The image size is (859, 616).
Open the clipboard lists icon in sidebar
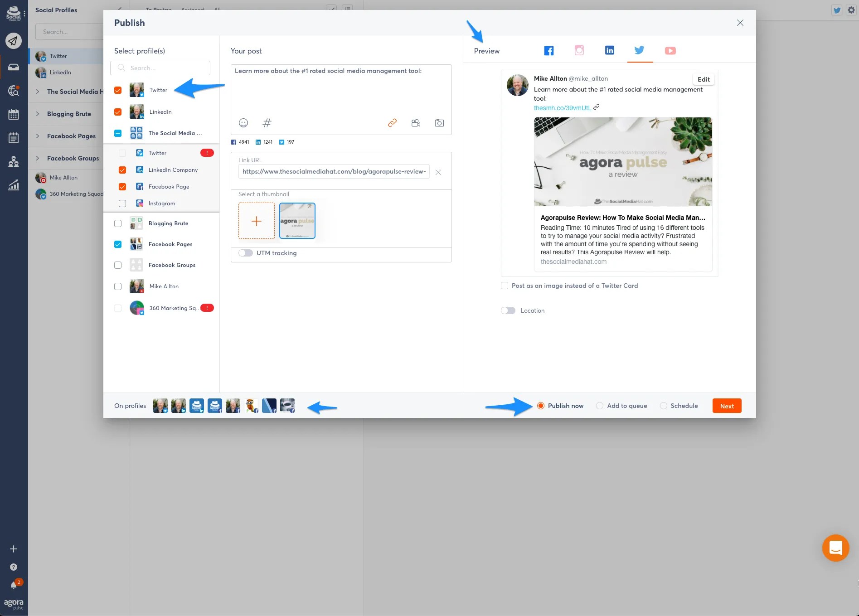click(14, 138)
